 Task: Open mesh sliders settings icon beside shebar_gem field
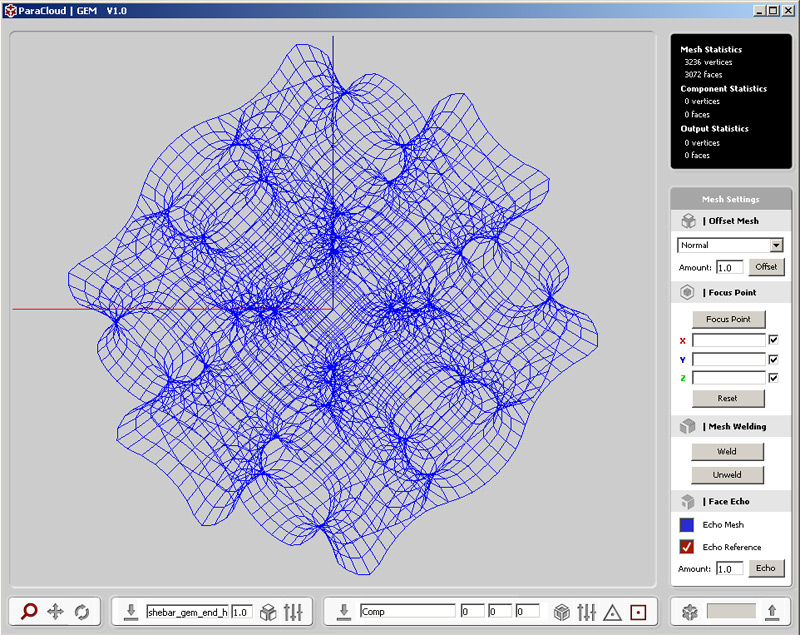[293, 612]
